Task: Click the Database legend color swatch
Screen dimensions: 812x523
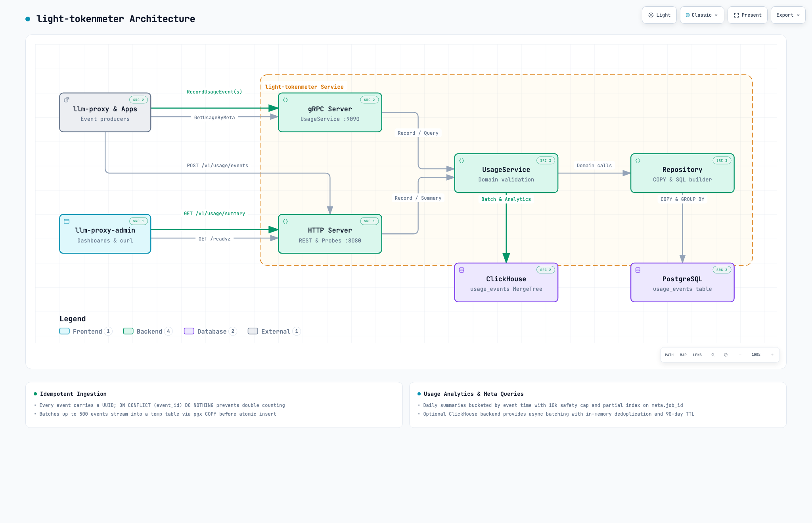Action: pos(189,331)
